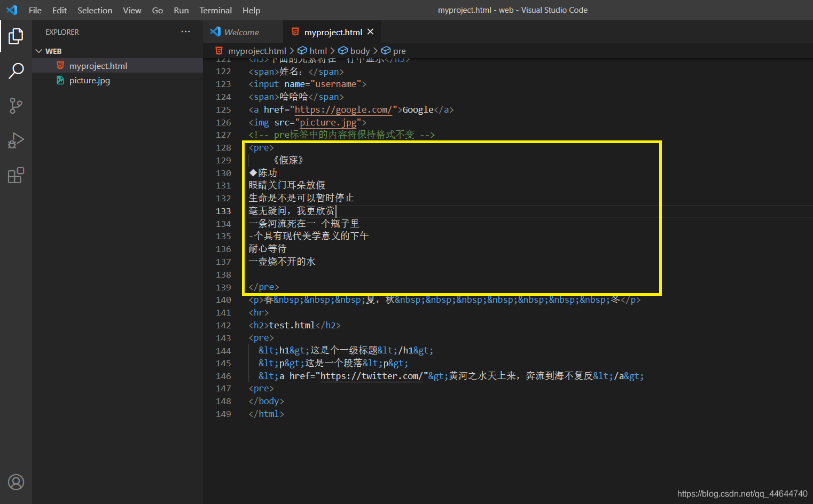Click the text 耐心等待 on line 136
813x504 pixels.
[x=268, y=249]
